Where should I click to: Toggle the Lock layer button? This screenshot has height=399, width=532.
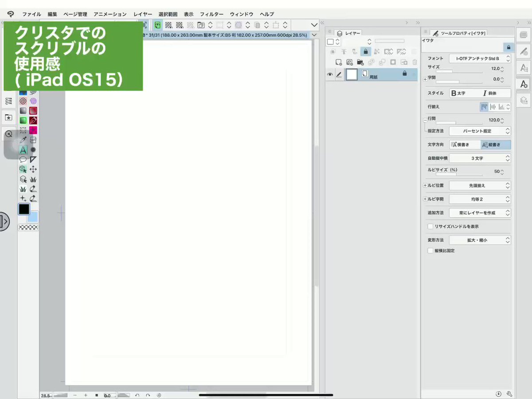365,51
